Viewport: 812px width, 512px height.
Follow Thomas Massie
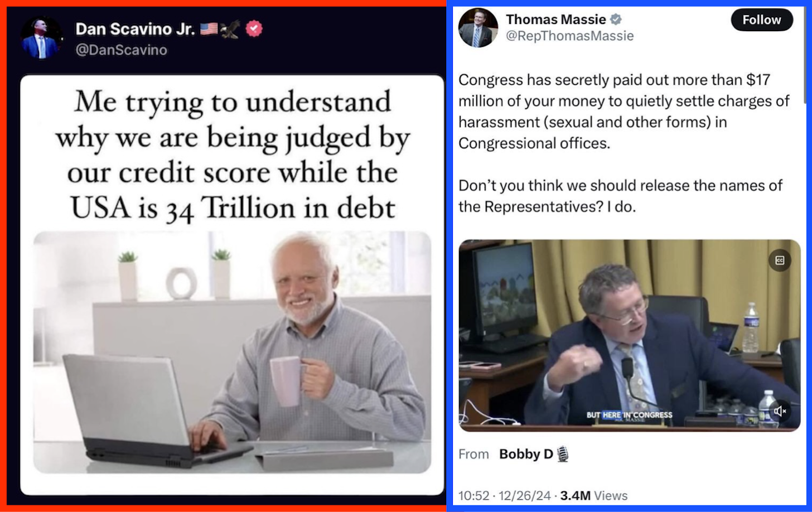pyautogui.click(x=761, y=20)
